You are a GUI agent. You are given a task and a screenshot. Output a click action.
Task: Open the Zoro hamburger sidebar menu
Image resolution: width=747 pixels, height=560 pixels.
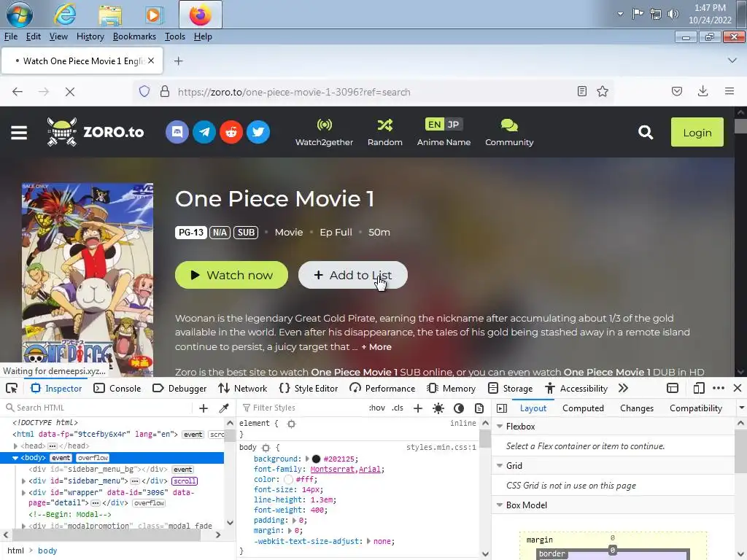19,133
